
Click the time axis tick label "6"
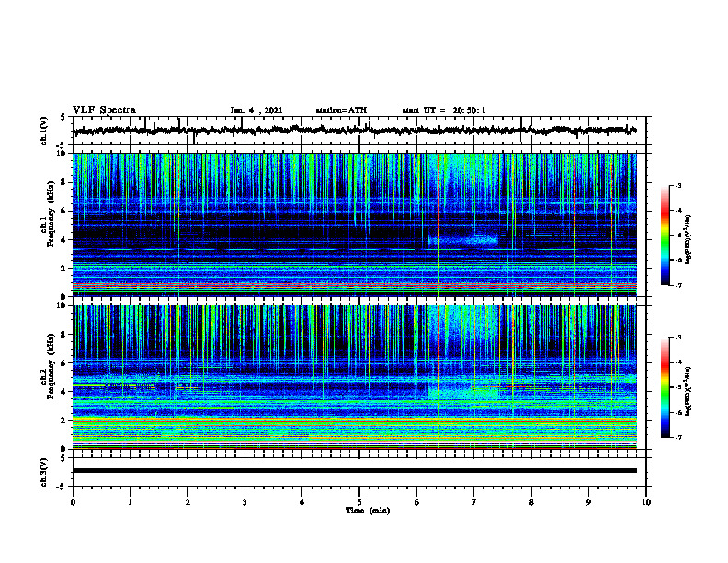point(417,502)
